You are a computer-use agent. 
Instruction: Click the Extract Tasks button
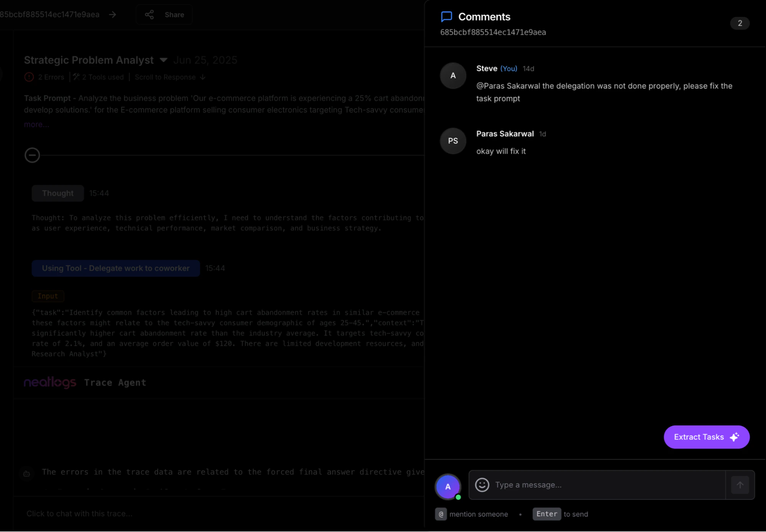[x=706, y=437]
